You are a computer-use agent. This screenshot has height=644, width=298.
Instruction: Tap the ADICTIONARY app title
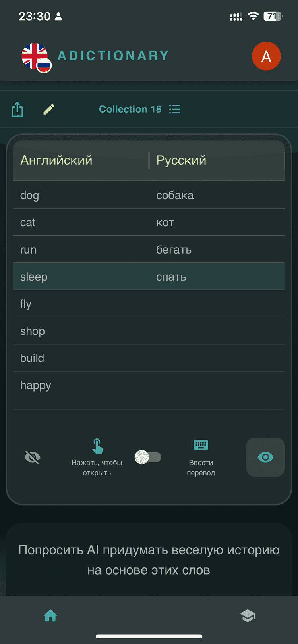113,56
